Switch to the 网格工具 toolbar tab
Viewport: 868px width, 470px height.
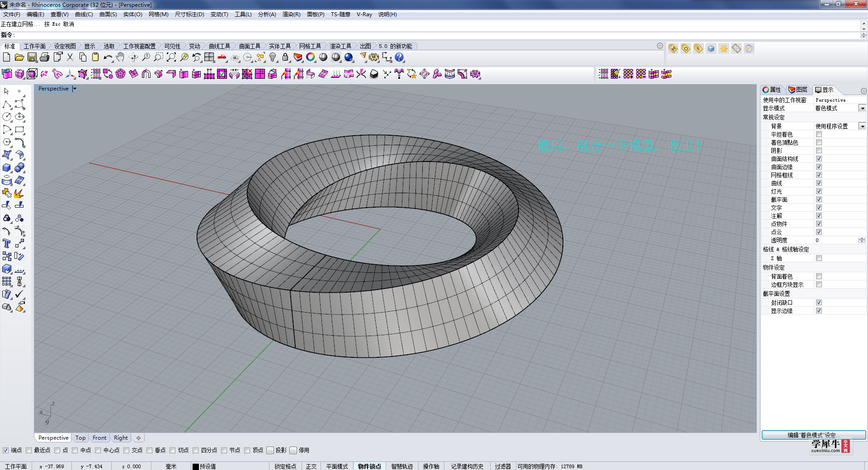(310, 46)
